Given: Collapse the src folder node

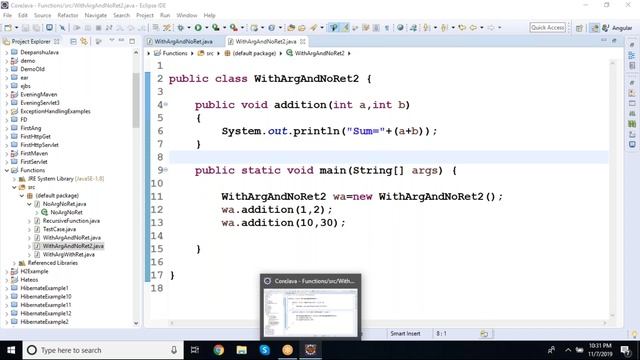Looking at the screenshot, I should point(14,187).
